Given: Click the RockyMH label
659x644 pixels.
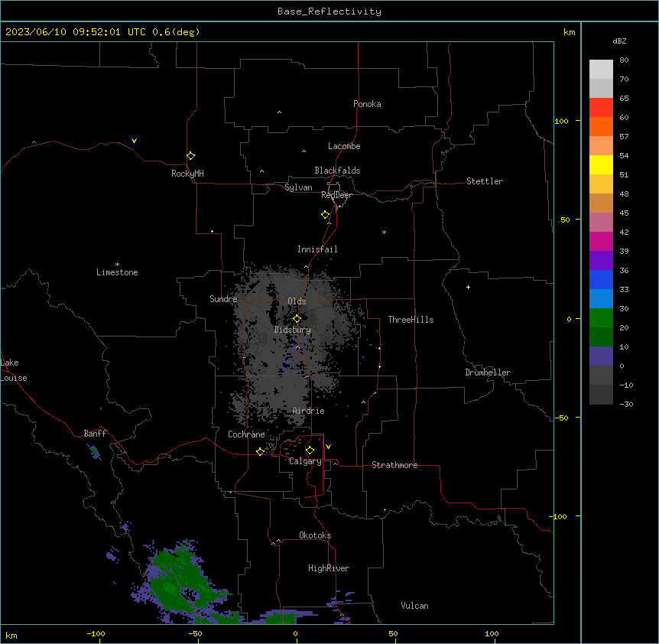Looking at the screenshot, I should [187, 174].
